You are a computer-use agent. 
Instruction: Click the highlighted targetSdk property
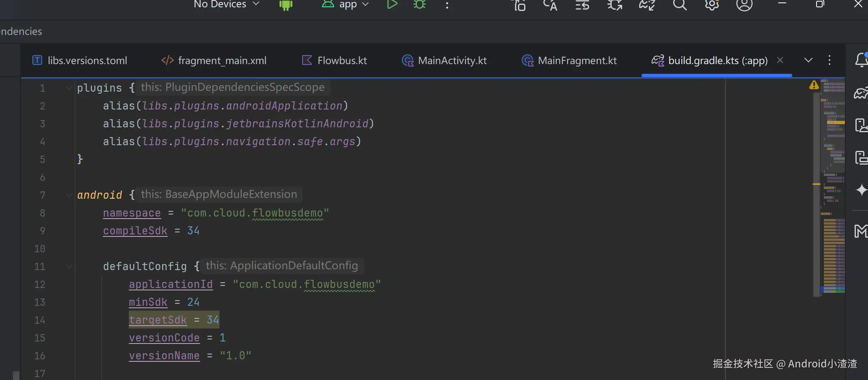(x=158, y=320)
